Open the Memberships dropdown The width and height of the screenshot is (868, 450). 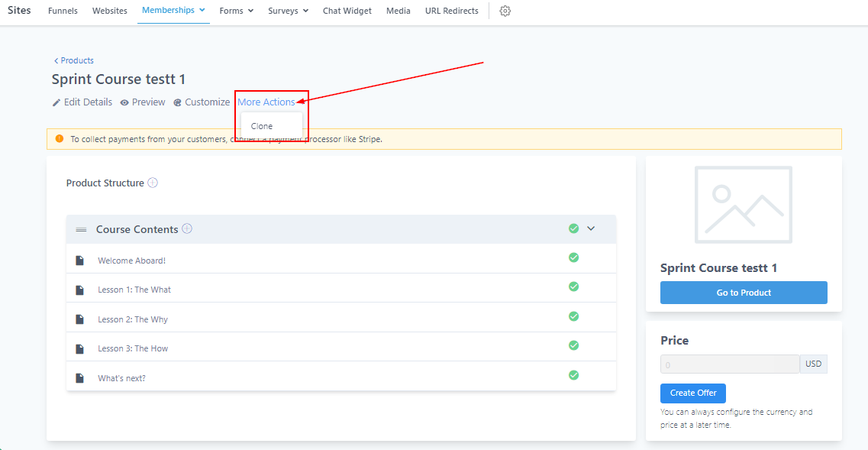173,11
